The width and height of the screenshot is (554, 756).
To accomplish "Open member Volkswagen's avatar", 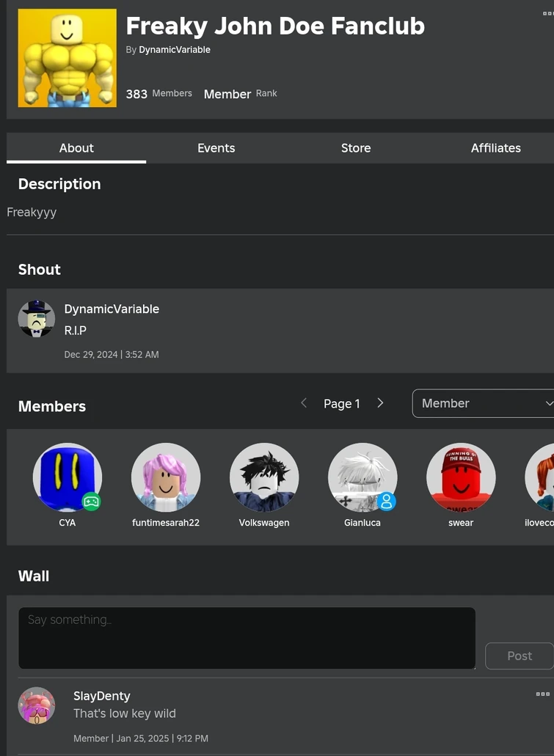I will (264, 477).
